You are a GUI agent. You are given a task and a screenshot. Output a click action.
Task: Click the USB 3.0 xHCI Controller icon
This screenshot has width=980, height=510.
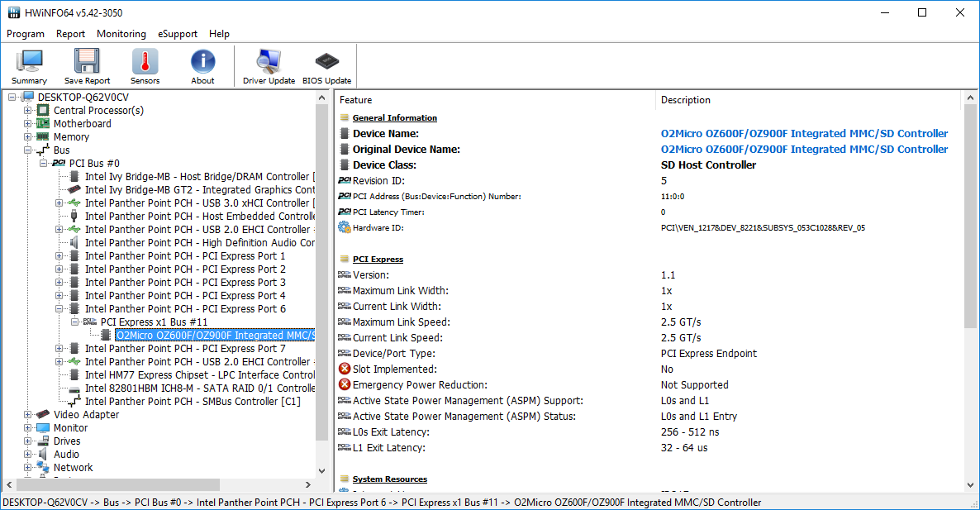click(74, 203)
